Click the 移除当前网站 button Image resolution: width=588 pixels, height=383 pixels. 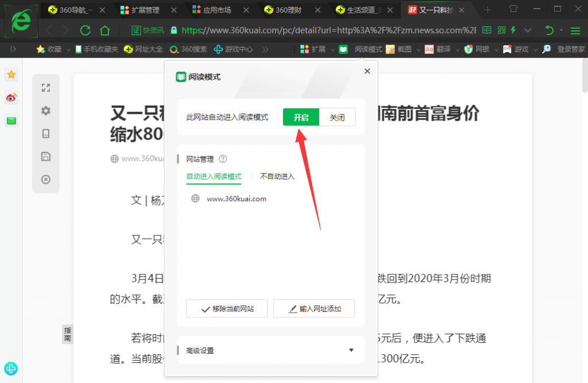(x=227, y=309)
